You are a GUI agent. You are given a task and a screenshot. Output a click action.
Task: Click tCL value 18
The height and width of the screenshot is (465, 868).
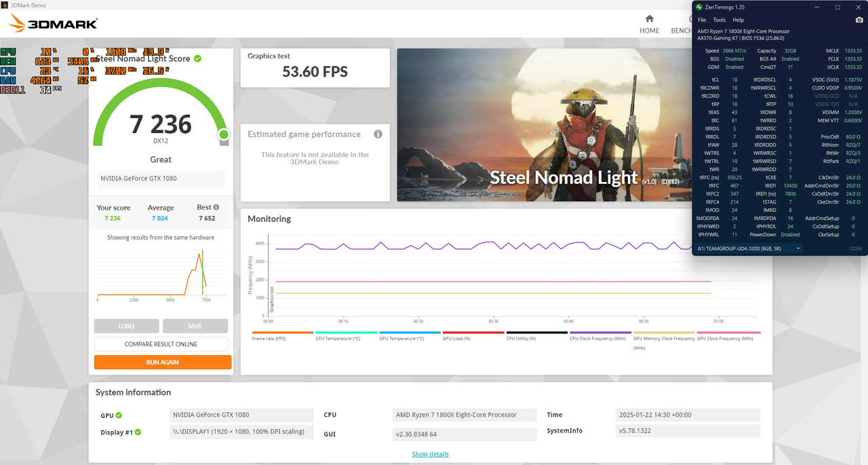tap(734, 80)
